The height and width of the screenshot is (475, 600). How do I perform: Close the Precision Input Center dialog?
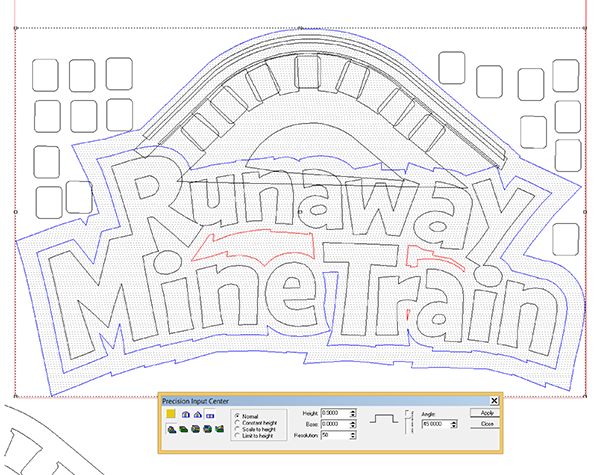[494, 401]
